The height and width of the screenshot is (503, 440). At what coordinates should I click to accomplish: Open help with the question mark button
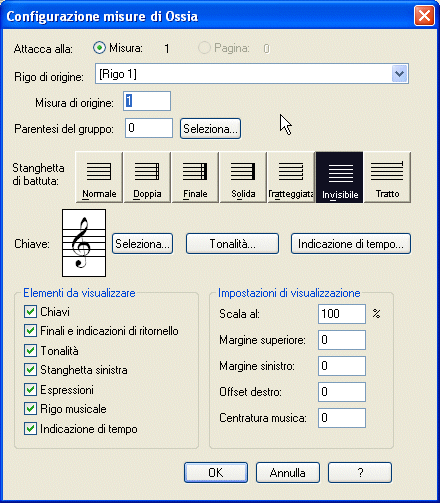360,472
